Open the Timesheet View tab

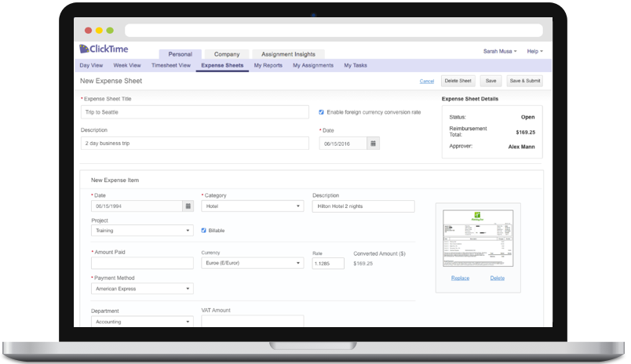170,66
